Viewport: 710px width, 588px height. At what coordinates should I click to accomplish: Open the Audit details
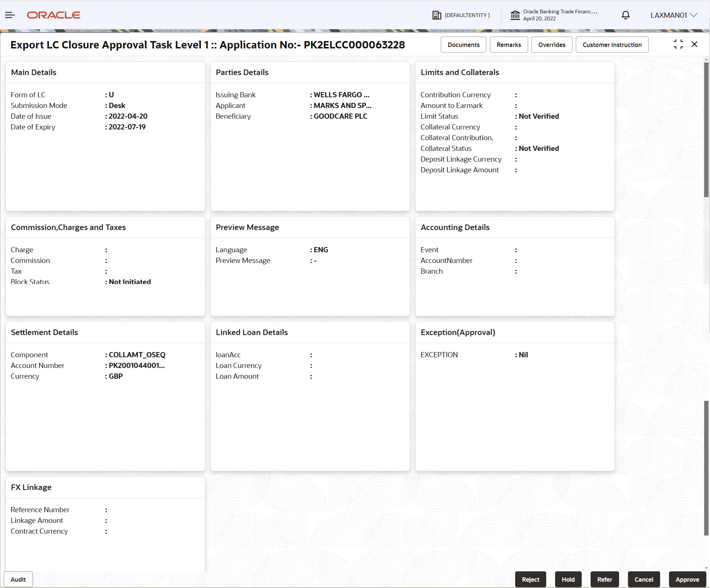tap(18, 579)
